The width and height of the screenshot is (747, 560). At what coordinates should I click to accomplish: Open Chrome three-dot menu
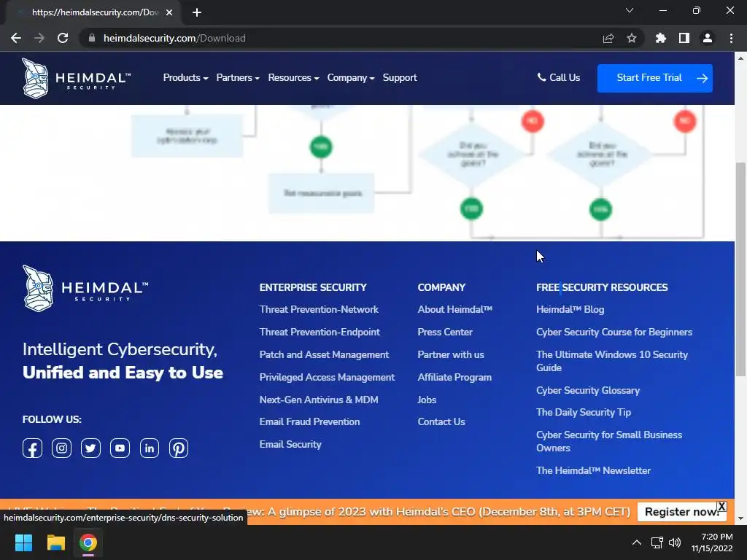[x=731, y=38]
